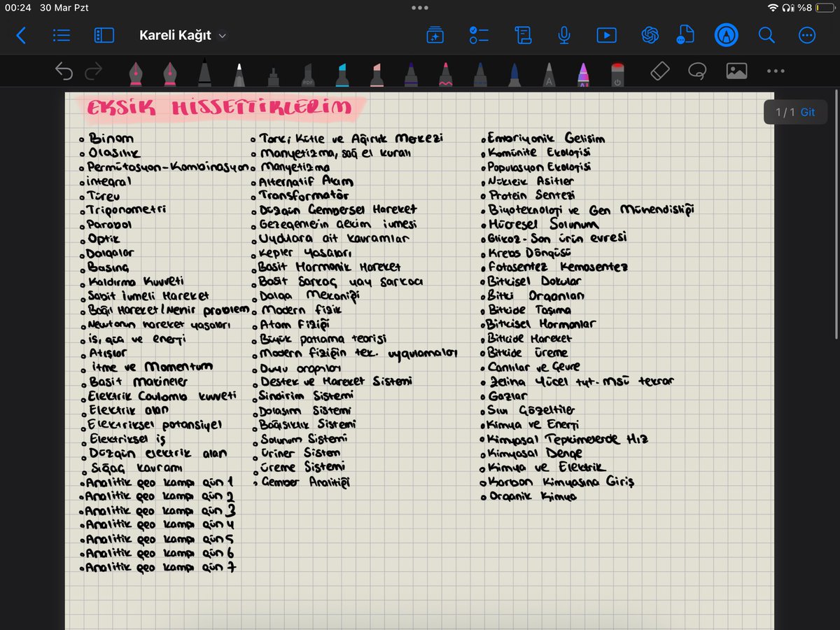Image resolution: width=840 pixels, height=630 pixels.
Task: Tap the 'Organik Kimya' list entry
Action: coord(532,496)
